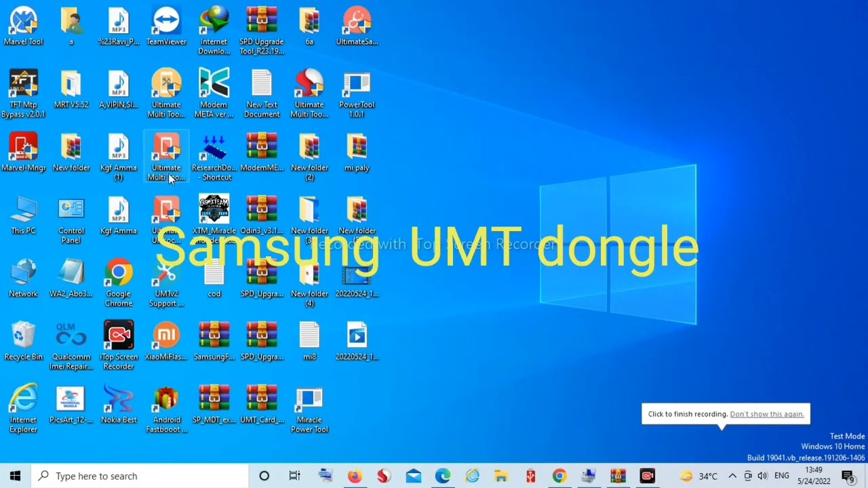Launch TFT Mtp Bypass v2.0.1
The width and height of the screenshot is (868, 488).
24,94
